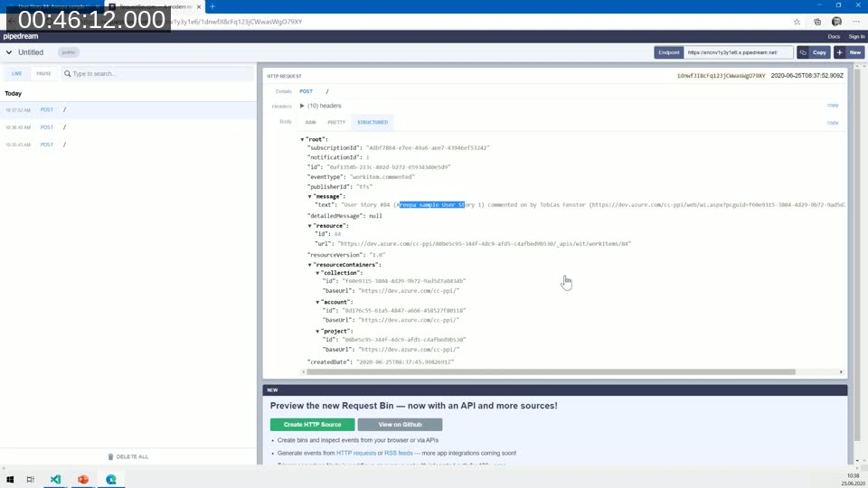Click the request timestamp 2020-06-25T08:37:52.909Z

point(807,76)
